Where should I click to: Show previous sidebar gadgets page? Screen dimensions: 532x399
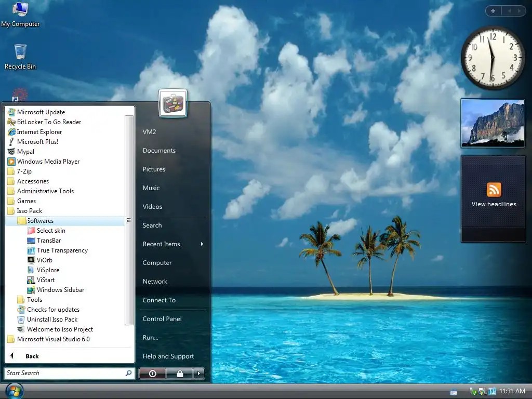click(x=509, y=11)
